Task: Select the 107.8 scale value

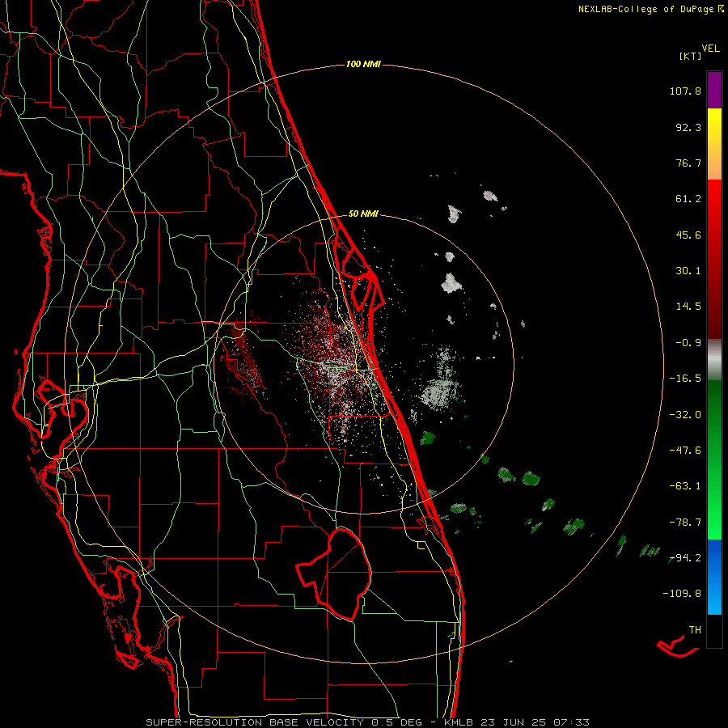Action: pyautogui.click(x=685, y=91)
